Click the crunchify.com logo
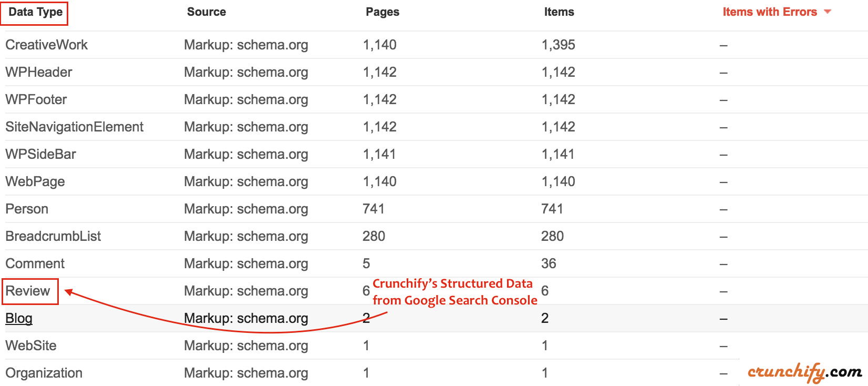This screenshot has width=868, height=386. tap(804, 372)
